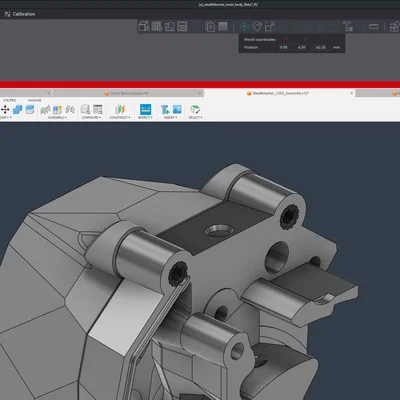Click the World coordinates label

click(260, 39)
